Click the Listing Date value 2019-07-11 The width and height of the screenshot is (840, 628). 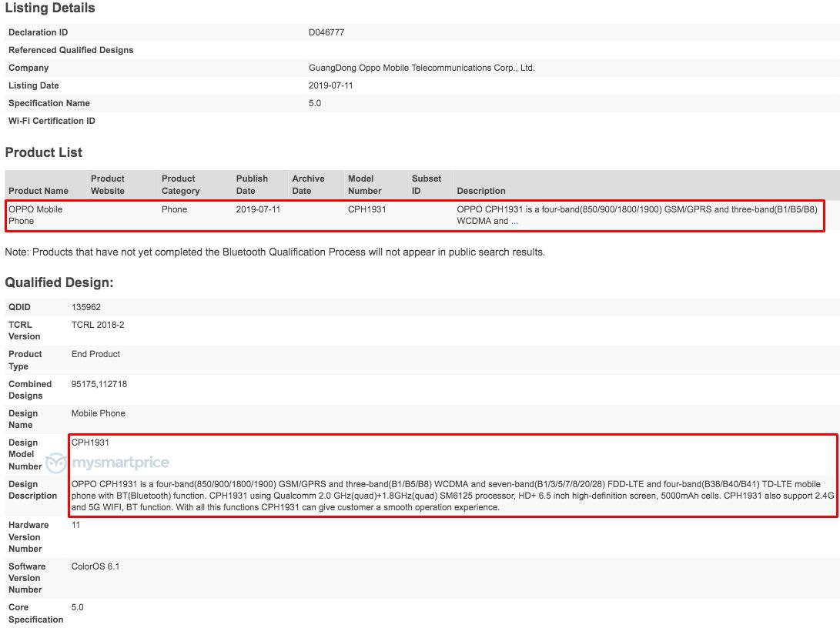pos(330,85)
